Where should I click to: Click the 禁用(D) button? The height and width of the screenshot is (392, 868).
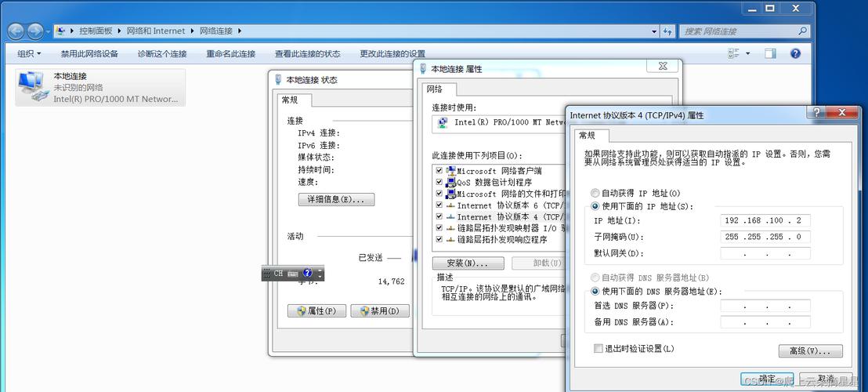[380, 311]
